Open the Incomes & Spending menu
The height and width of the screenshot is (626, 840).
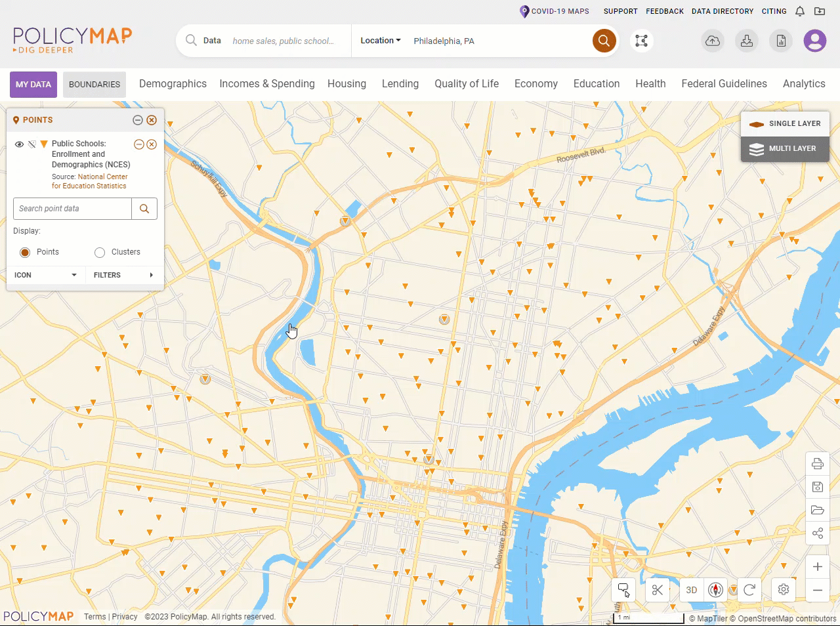(267, 84)
